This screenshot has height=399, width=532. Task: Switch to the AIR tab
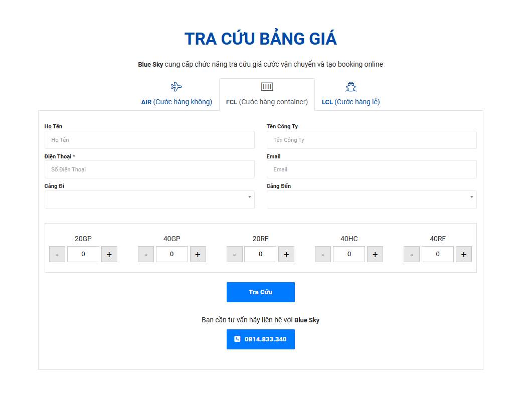(176, 102)
